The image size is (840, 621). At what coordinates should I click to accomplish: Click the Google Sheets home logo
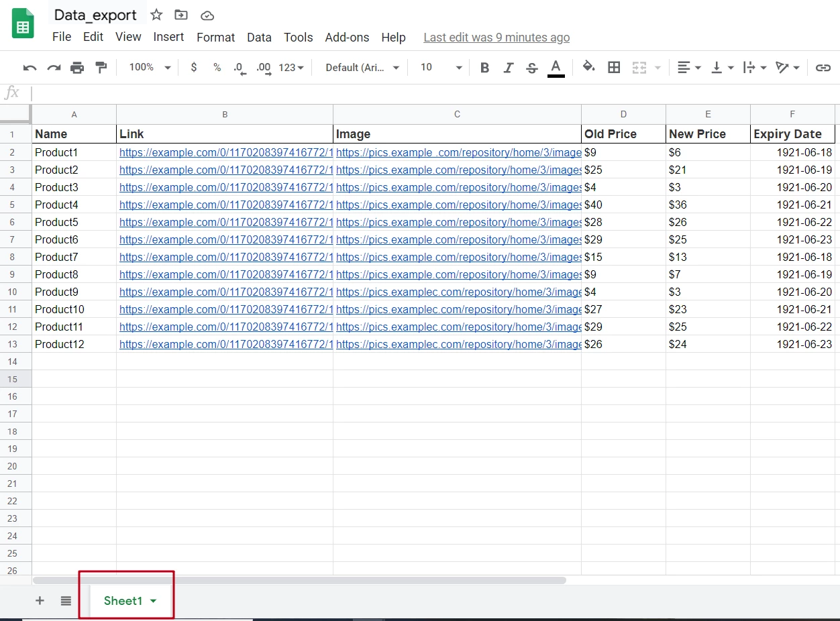(23, 24)
